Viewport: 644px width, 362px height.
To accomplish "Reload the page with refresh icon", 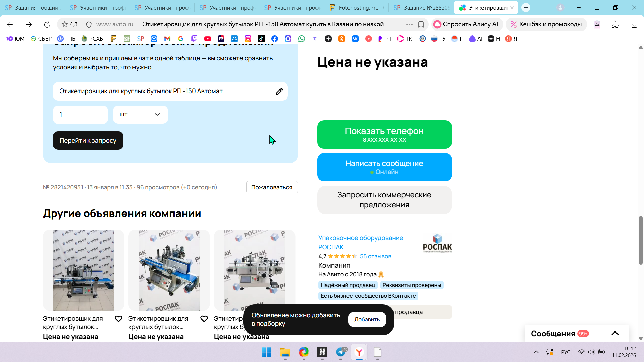I will click(47, 24).
